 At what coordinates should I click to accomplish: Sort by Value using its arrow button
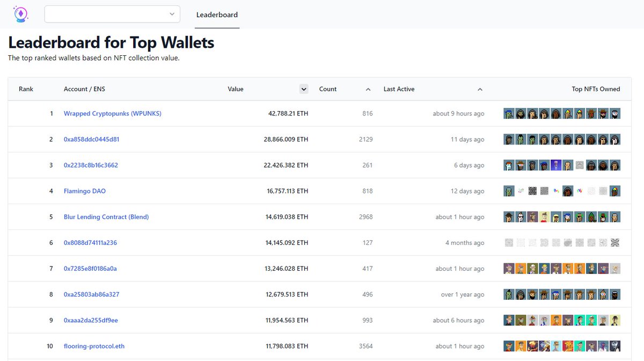point(304,89)
